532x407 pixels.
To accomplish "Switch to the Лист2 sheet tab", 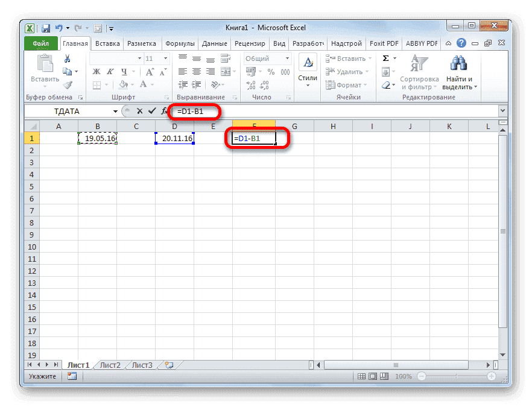I will point(110,365).
